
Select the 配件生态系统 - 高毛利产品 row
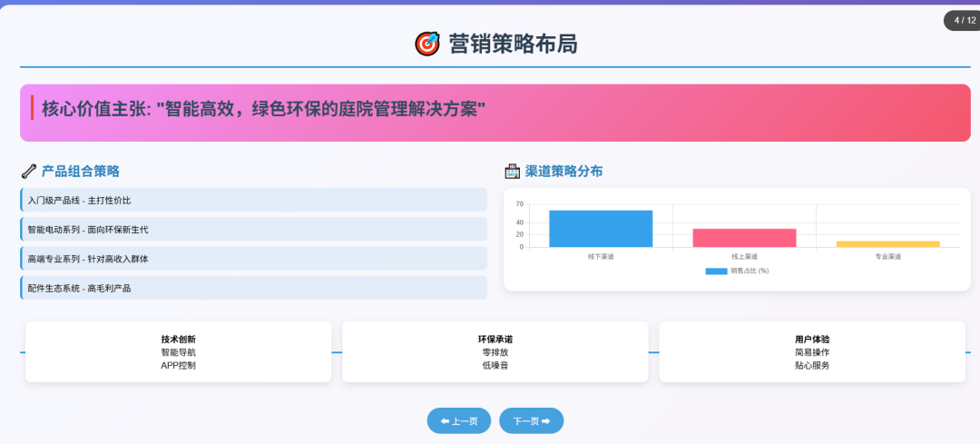click(x=254, y=288)
